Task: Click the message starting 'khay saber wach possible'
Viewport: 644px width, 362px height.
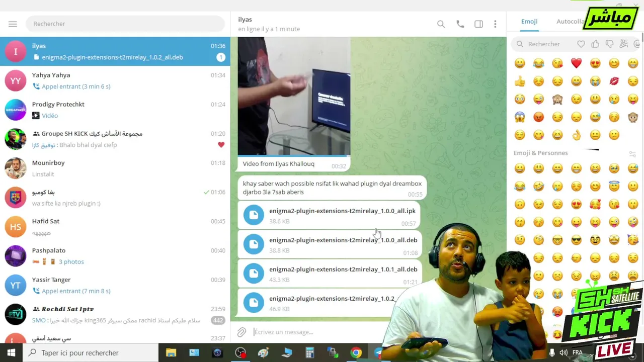Action: click(x=332, y=188)
